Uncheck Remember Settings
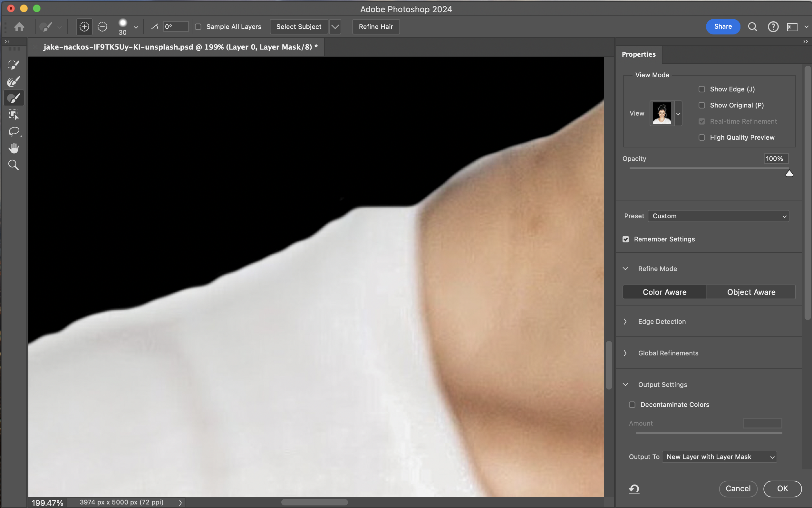 click(626, 239)
